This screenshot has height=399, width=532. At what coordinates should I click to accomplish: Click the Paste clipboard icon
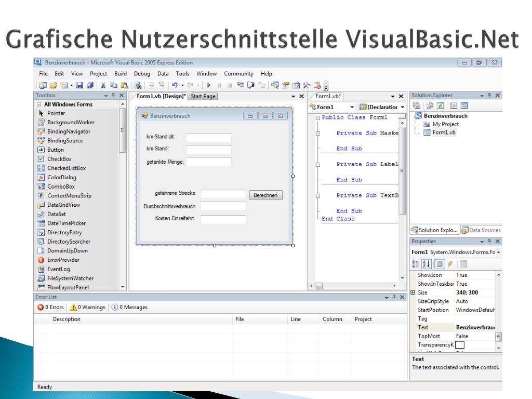[x=125, y=85]
